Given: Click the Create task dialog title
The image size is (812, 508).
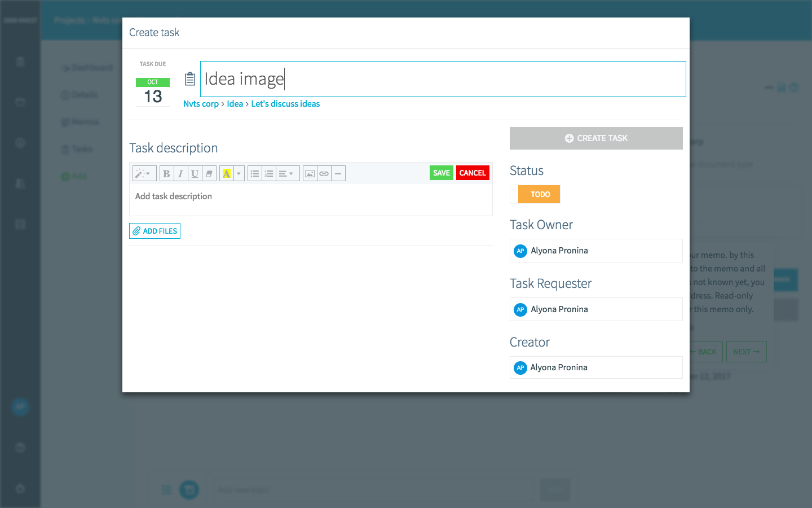Looking at the screenshot, I should pos(154,33).
